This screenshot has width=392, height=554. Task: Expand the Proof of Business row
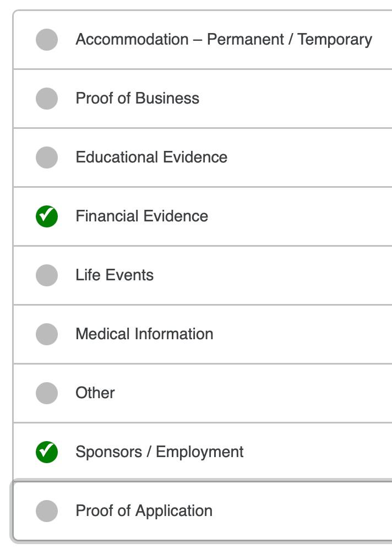coord(203,99)
